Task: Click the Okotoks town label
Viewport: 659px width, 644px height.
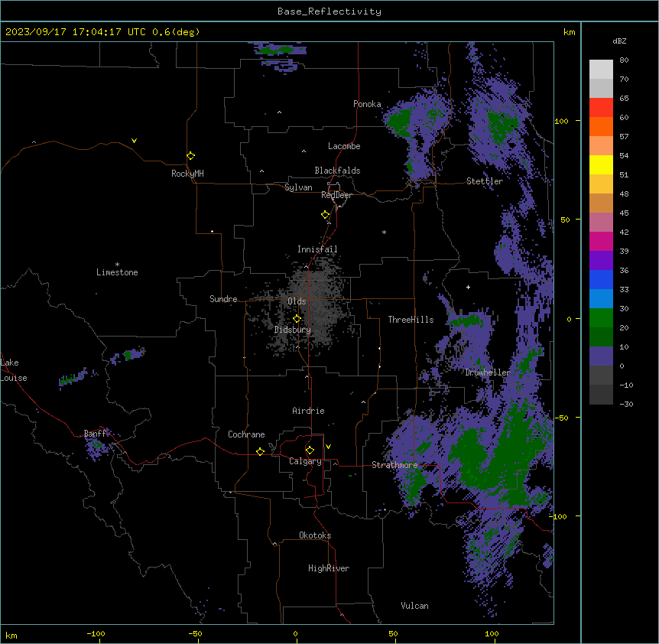Action: tap(315, 535)
